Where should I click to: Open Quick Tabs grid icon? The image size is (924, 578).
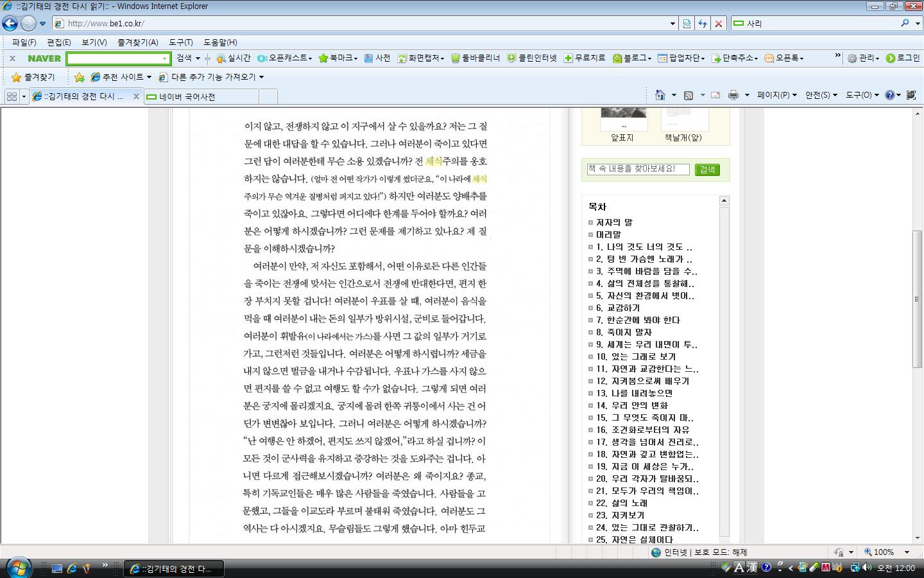click(12, 96)
